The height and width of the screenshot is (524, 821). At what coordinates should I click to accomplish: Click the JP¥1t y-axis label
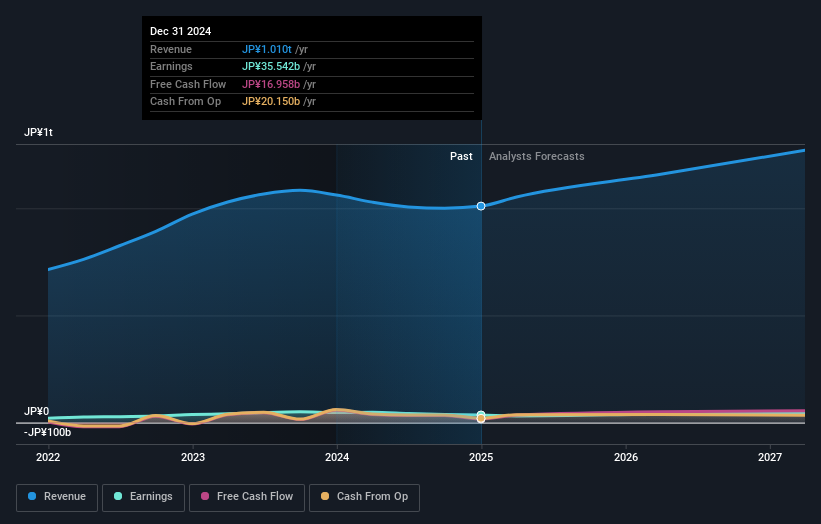38,132
